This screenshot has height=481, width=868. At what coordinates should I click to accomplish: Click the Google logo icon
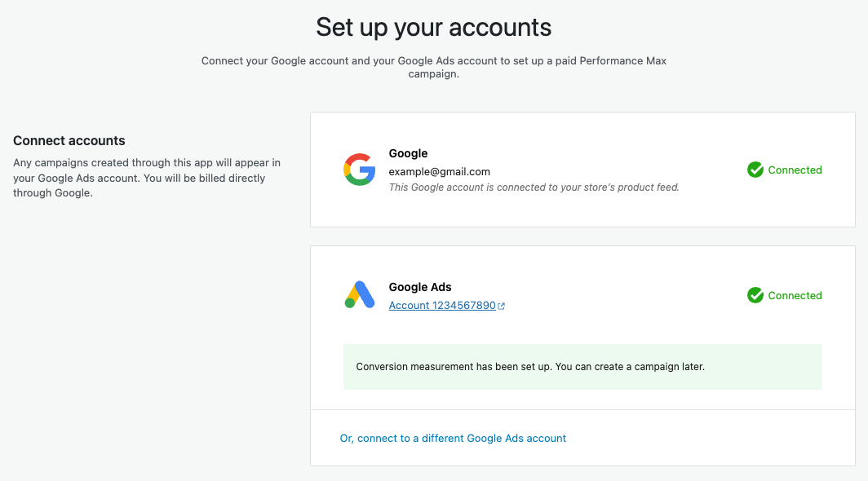[x=359, y=170]
